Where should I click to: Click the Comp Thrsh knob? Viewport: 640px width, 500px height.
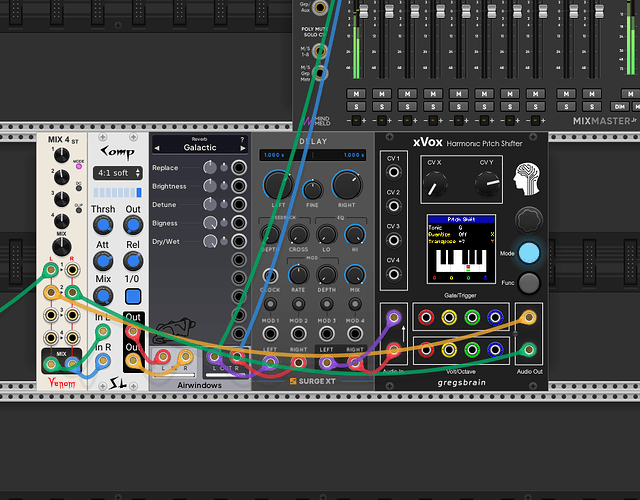[x=103, y=229]
